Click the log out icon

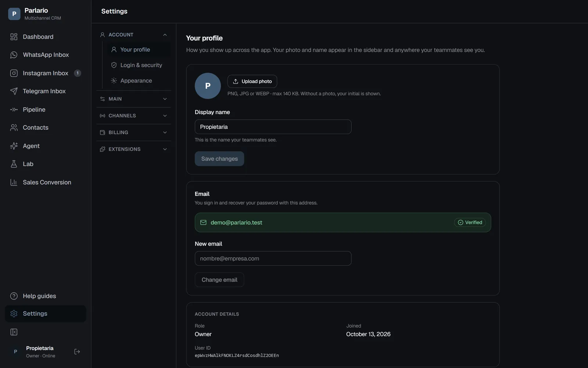pos(77,352)
